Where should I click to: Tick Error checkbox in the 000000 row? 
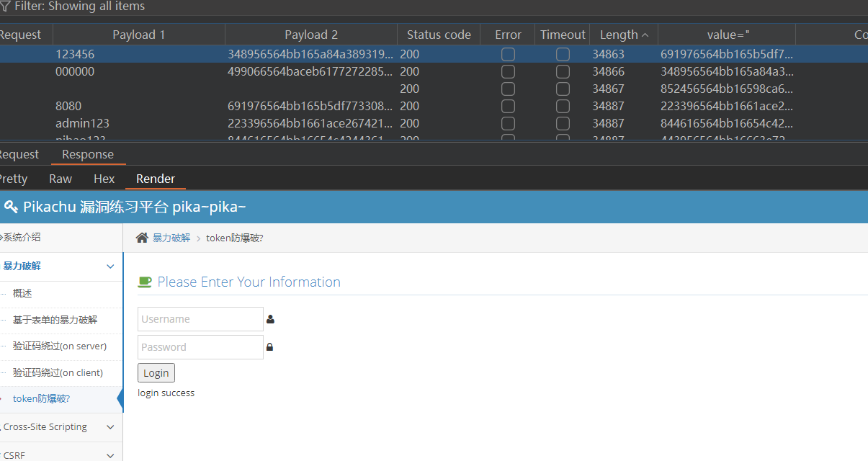pos(508,71)
